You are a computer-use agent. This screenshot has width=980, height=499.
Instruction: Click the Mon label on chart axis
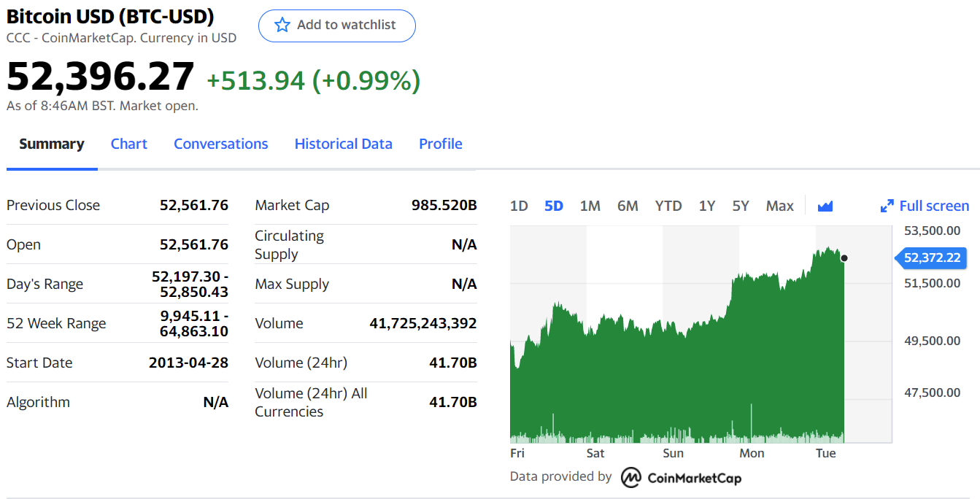tap(752, 453)
